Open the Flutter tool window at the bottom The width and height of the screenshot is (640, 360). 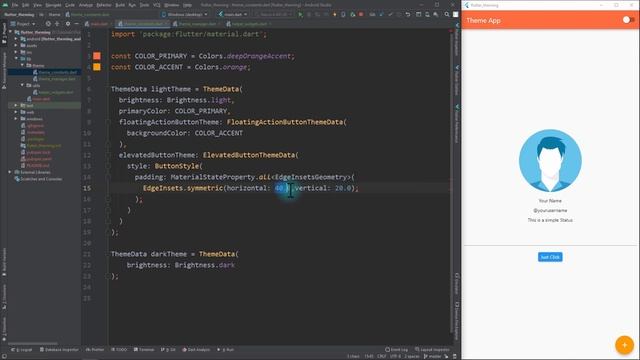coord(95,349)
